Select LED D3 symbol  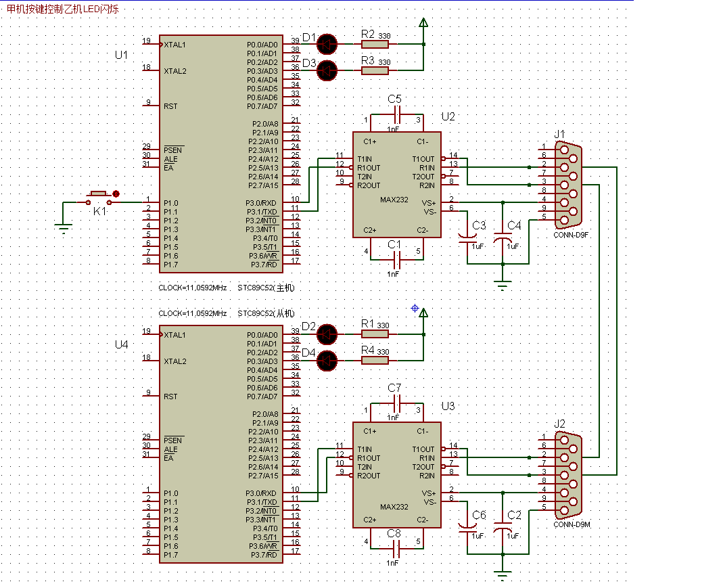[x=327, y=70]
